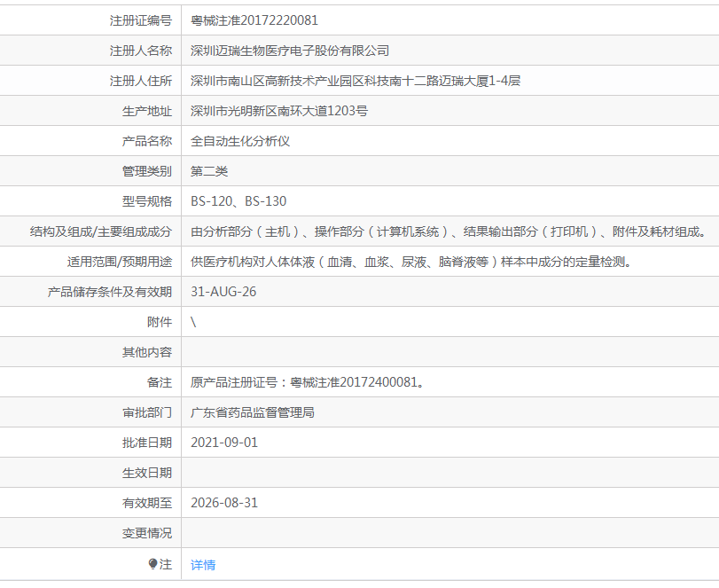Click the 变更情况 label
Image resolution: width=719 pixels, height=588 pixels.
pos(147,533)
